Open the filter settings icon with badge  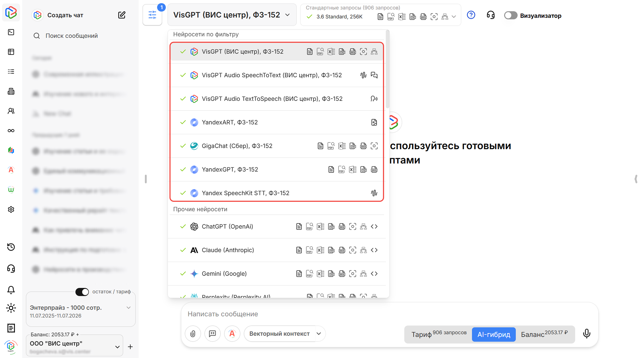[152, 15]
